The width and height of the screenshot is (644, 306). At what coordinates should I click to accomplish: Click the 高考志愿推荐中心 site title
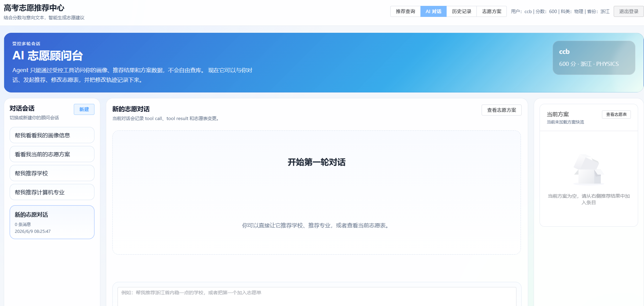[34, 8]
